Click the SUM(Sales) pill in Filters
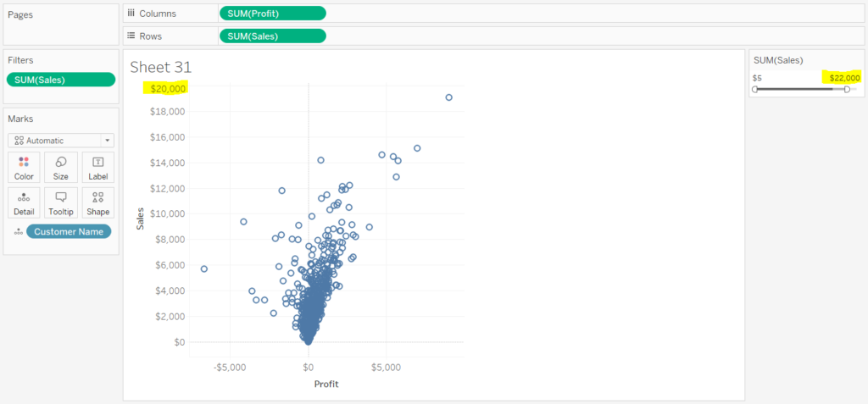The width and height of the screenshot is (868, 404). coord(60,80)
